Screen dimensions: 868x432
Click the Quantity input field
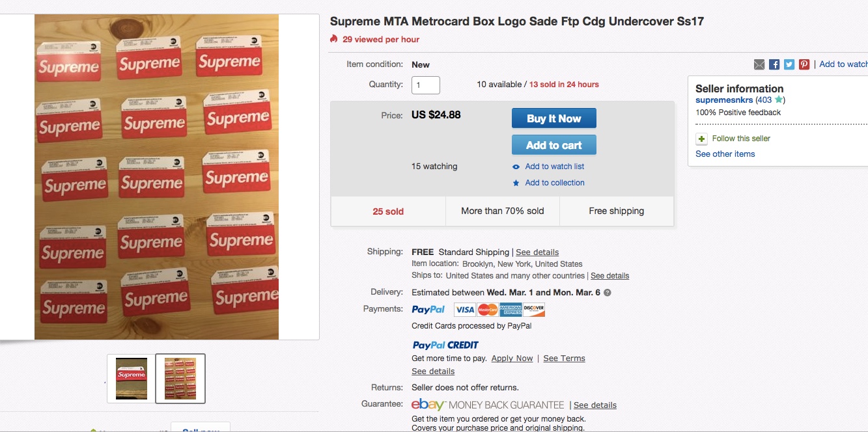pyautogui.click(x=426, y=85)
